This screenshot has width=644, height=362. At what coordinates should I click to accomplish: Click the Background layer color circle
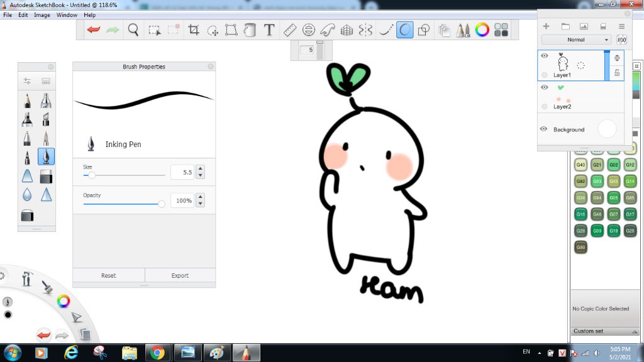pos(607,129)
